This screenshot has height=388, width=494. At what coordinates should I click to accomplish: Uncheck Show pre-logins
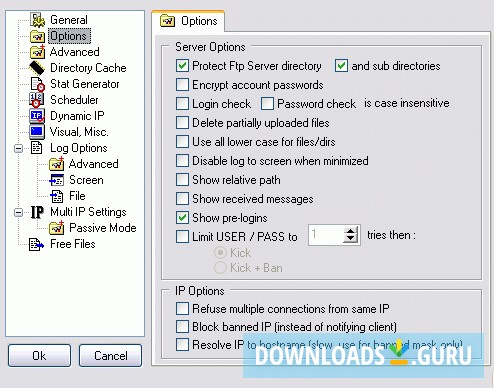(182, 218)
